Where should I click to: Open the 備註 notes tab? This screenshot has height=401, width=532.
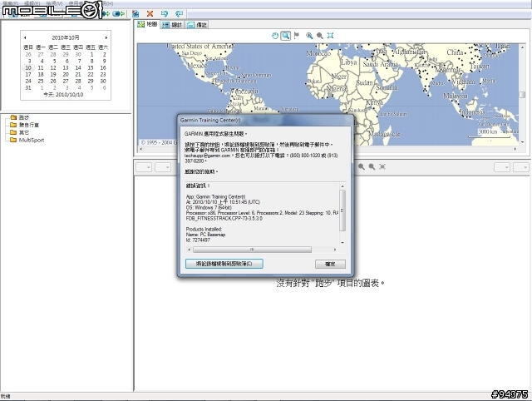point(199,25)
